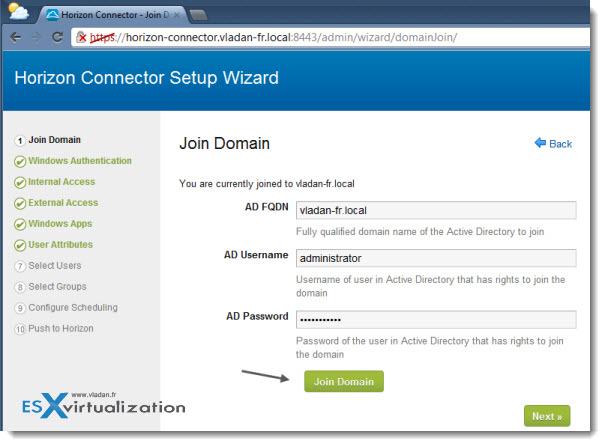Click the step 8 number icon

point(20,287)
